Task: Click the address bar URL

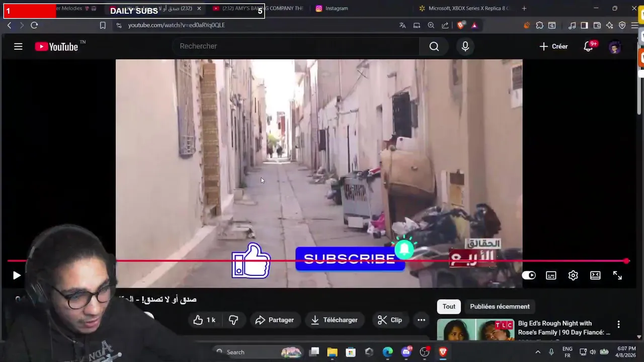Action: [177, 25]
